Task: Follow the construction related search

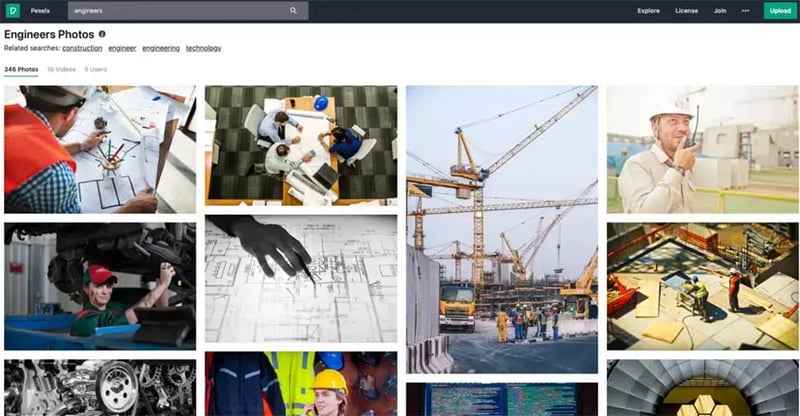Action: pyautogui.click(x=82, y=48)
